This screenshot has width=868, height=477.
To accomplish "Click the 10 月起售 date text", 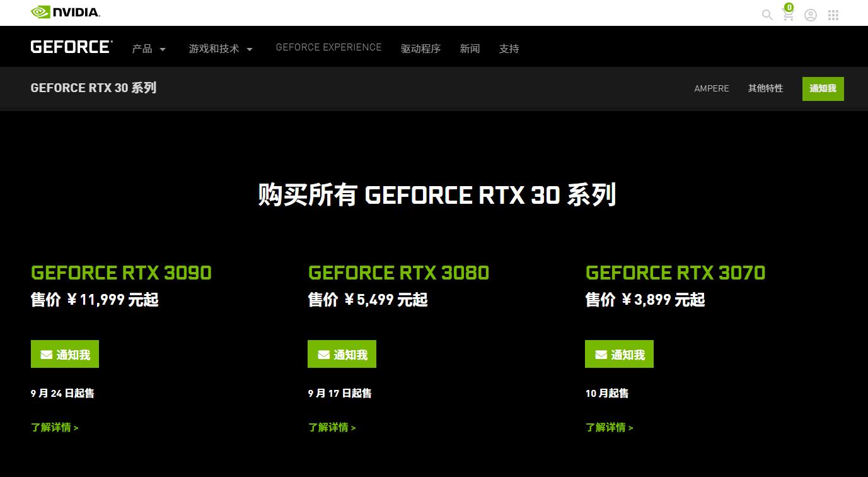I will pos(607,393).
